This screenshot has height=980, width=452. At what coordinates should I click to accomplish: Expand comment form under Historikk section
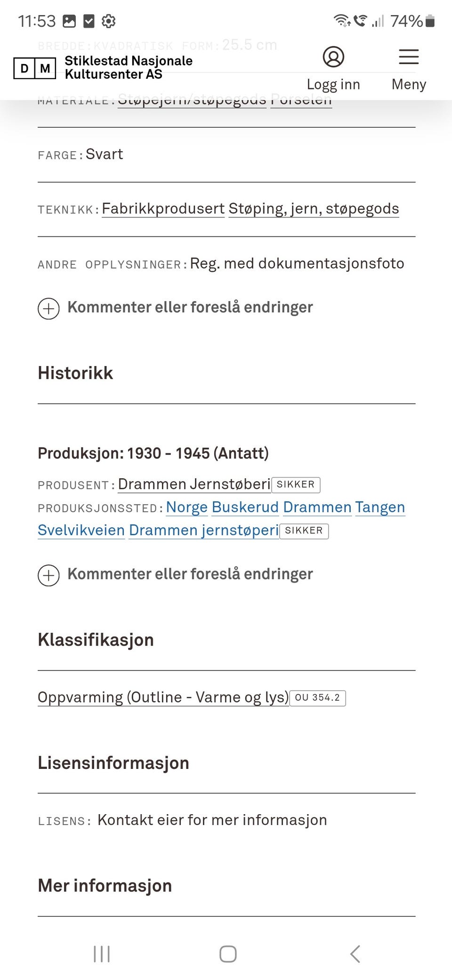click(190, 574)
